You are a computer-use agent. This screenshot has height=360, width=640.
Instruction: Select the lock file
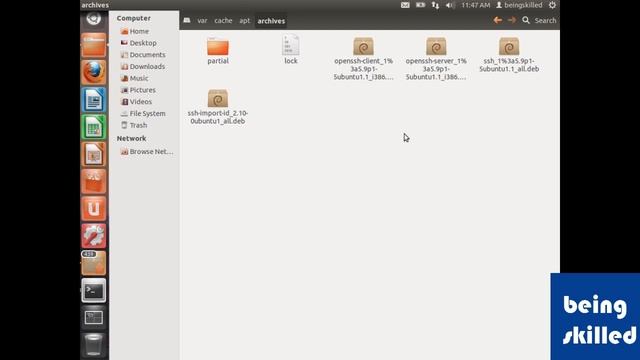(x=291, y=50)
